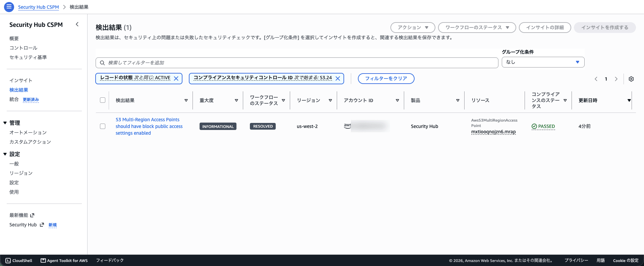Image resolution: width=644 pixels, height=266 pixels.
Task: Open Agent Toolkit for AWS
Action: [x=64, y=261]
